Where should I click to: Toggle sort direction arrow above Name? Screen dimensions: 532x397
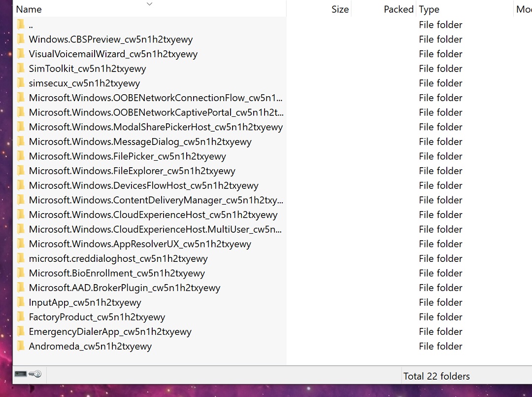149,4
